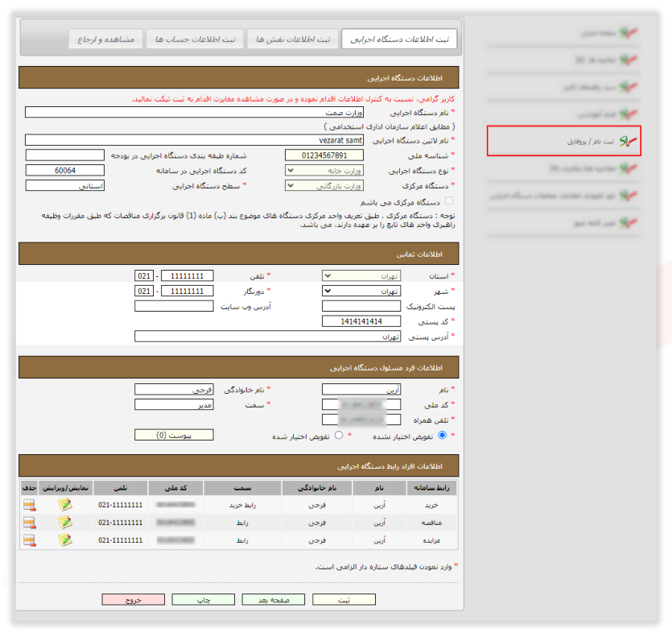Edit the مزایده liaison row with pencil icon

coord(65,540)
